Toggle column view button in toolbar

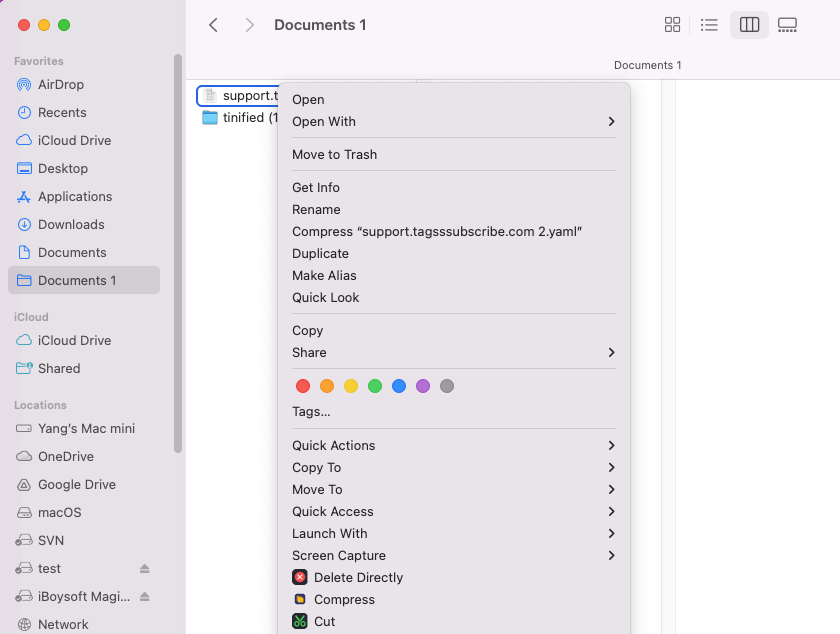tap(749, 25)
